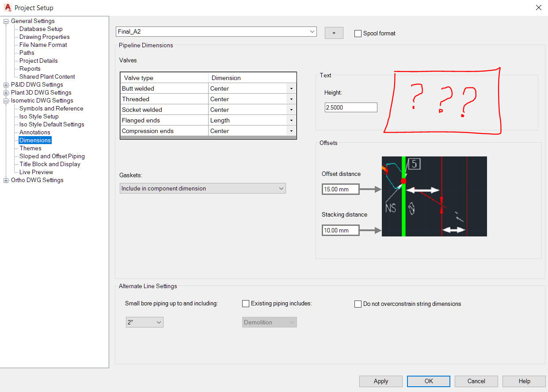Open the small bore piping size dropdown
Viewport: 548px width, 392px height.
(x=158, y=322)
